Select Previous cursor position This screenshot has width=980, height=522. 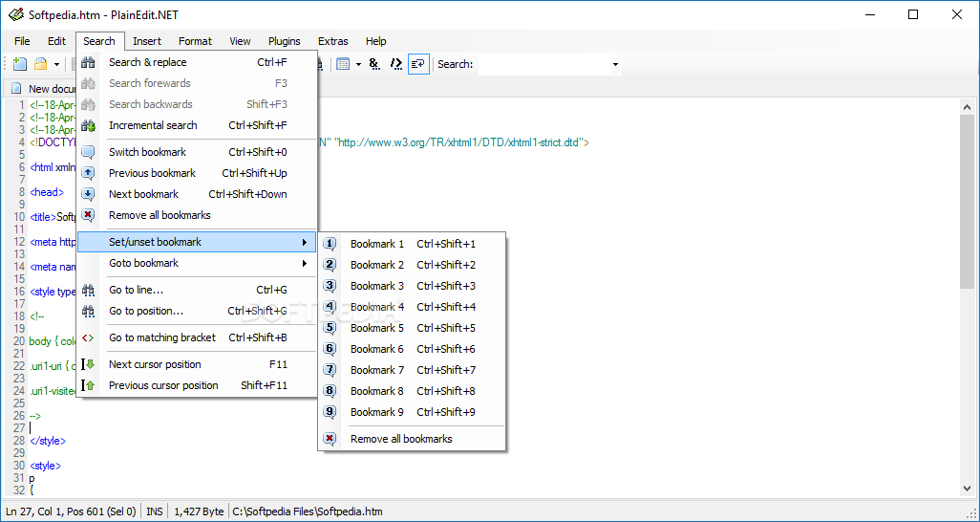(197, 385)
